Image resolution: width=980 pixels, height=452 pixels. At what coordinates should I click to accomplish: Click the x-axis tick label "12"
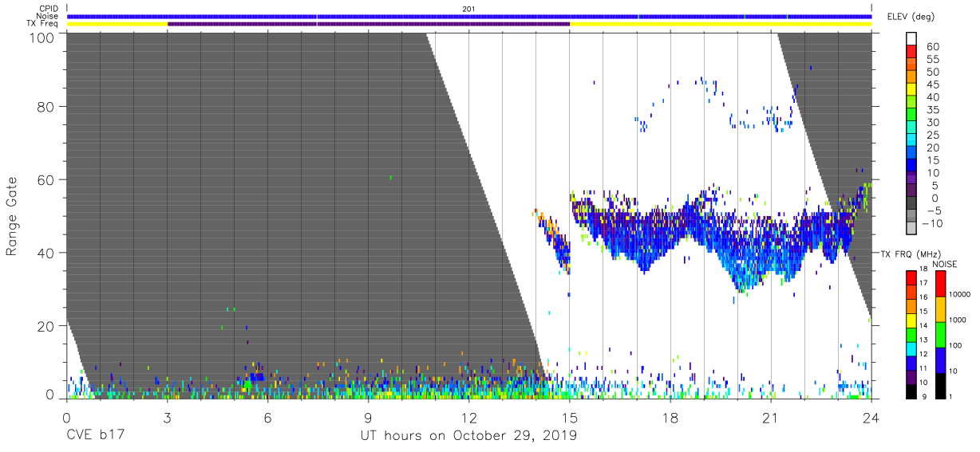click(x=468, y=417)
